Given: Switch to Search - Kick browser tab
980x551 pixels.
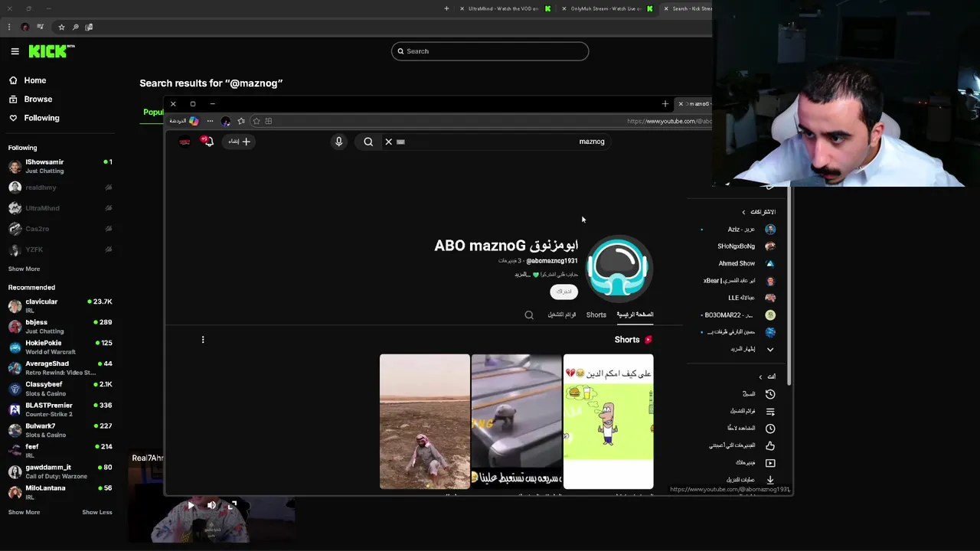Looking at the screenshot, I should (x=688, y=8).
